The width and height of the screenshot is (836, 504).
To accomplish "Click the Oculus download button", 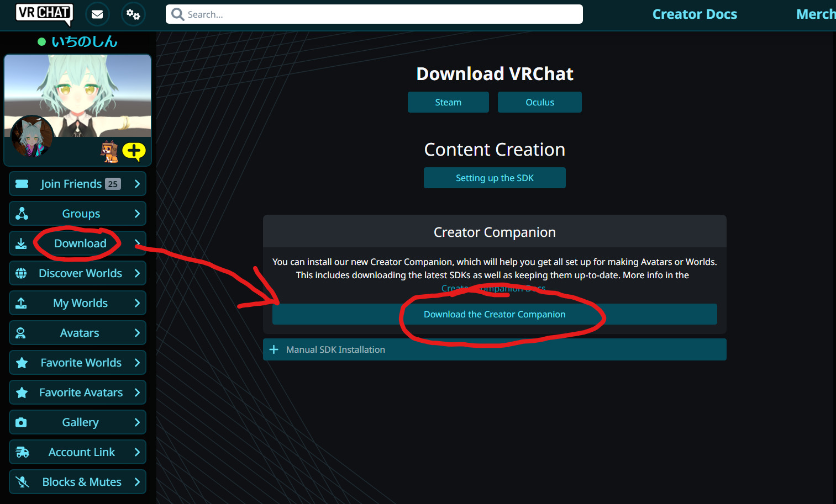I will [539, 102].
